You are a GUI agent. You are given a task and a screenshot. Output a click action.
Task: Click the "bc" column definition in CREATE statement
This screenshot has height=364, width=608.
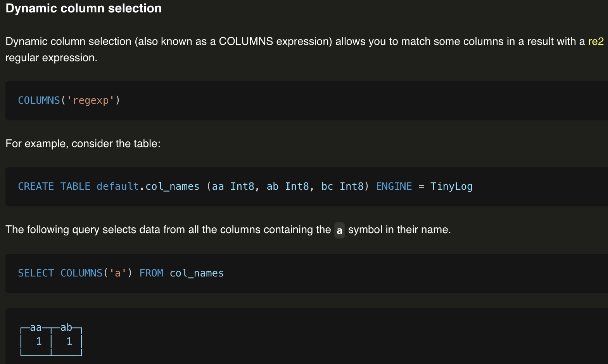tap(327, 186)
